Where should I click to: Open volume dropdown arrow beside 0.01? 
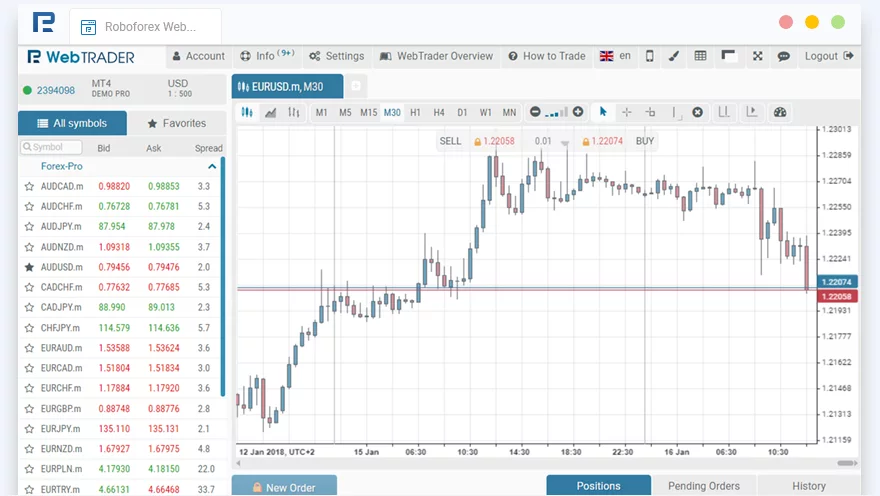[x=565, y=144]
